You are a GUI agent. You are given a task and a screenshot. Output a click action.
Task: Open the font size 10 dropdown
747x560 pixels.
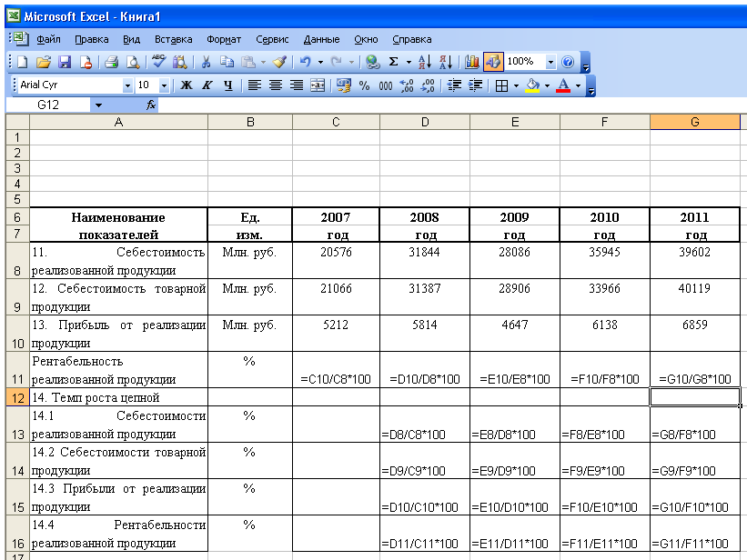click(164, 85)
